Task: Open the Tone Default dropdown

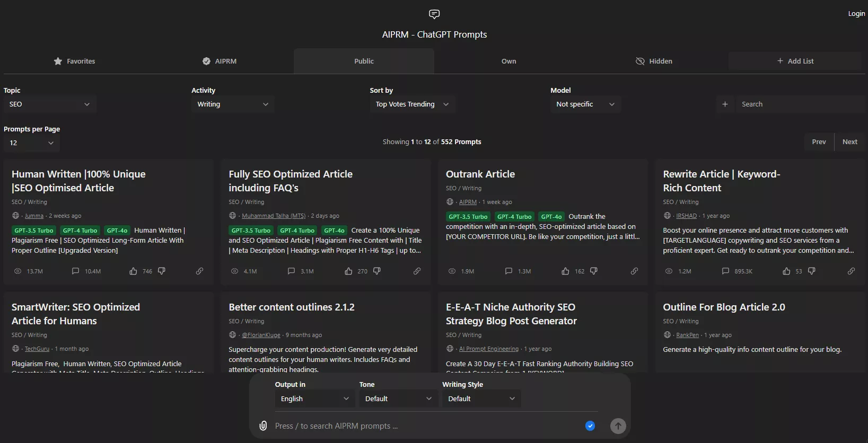Action: [398, 399]
